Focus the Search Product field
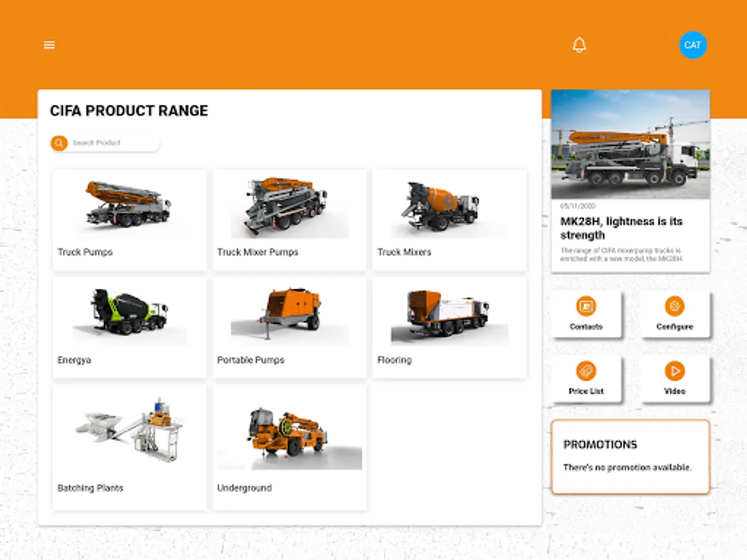The image size is (747, 560). click(105, 143)
